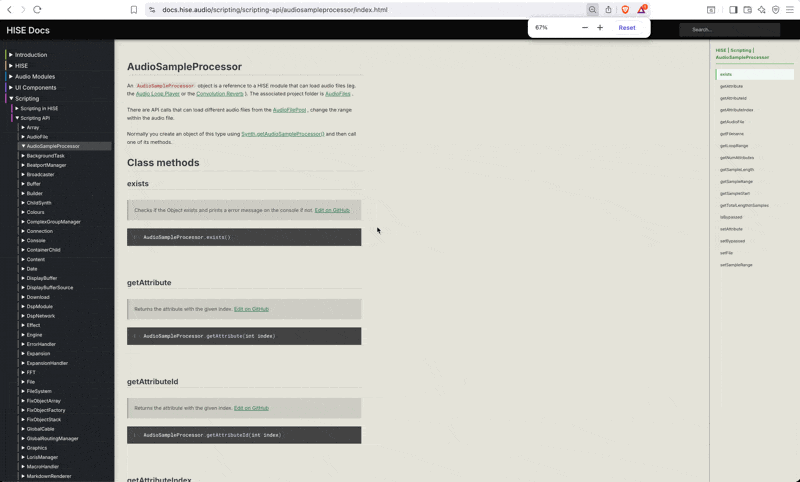Viewport: 800px width, 482px height.
Task: Select Broadcaster in the sidebar tree
Action: click(x=40, y=174)
